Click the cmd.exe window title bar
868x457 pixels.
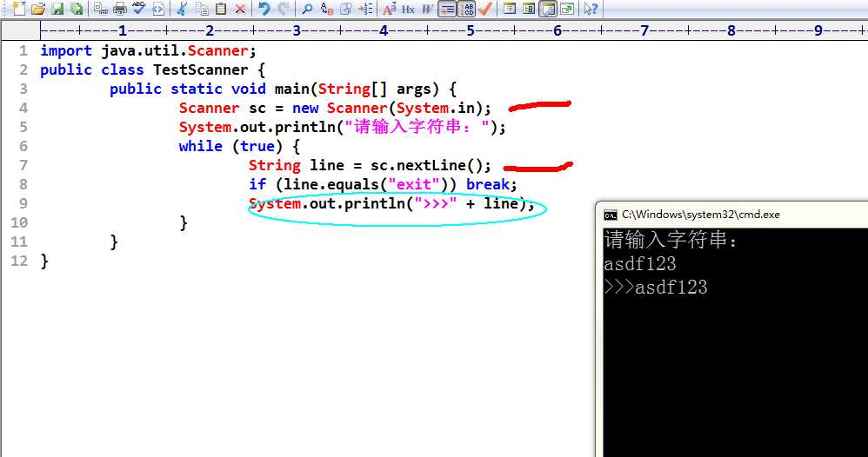click(731, 214)
